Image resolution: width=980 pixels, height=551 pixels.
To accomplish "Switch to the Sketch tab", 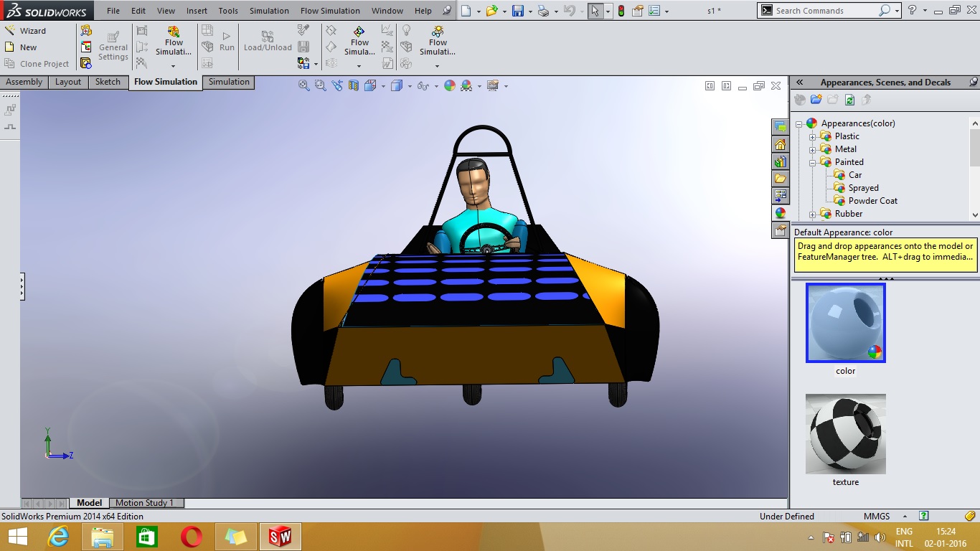I will 108,82.
